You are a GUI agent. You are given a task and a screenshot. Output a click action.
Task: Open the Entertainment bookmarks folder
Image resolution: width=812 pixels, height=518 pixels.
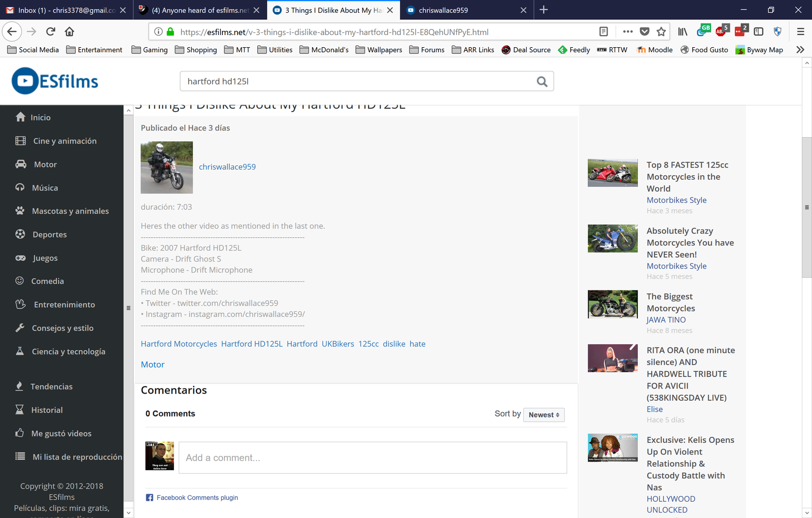click(x=94, y=50)
